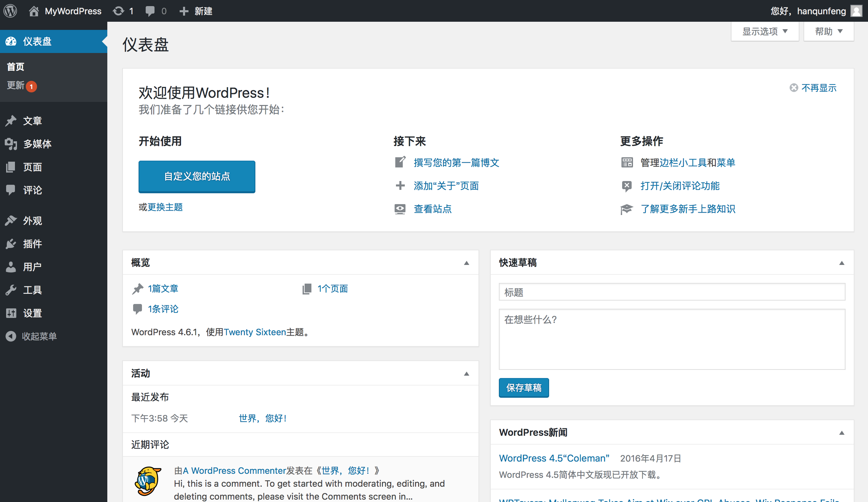Collapse the 概览 panel with its arrow

(466, 263)
